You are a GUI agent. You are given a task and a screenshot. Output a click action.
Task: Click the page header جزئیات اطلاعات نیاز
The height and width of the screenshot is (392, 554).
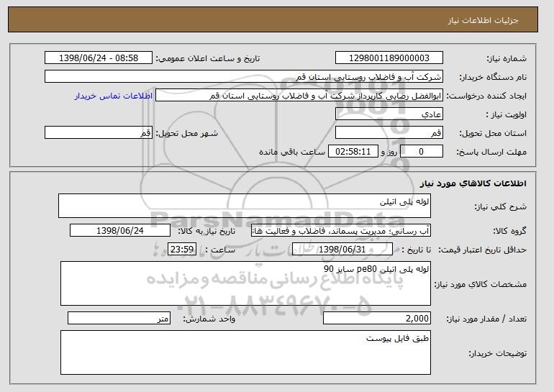click(483, 20)
